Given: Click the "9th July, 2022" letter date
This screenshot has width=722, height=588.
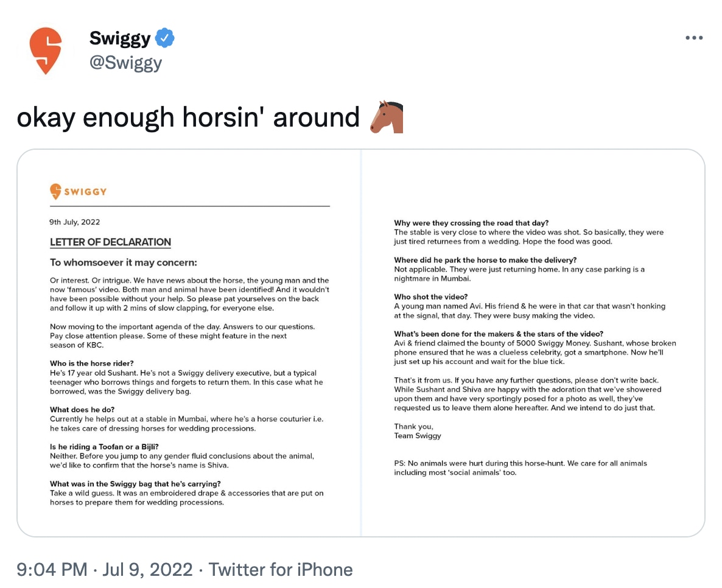Looking at the screenshot, I should click(x=75, y=222).
